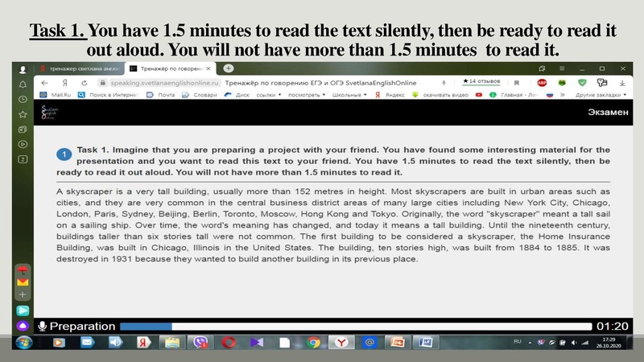
Task: Open 'Другие закладки' bookmarks dropdown
Action: tap(601, 95)
